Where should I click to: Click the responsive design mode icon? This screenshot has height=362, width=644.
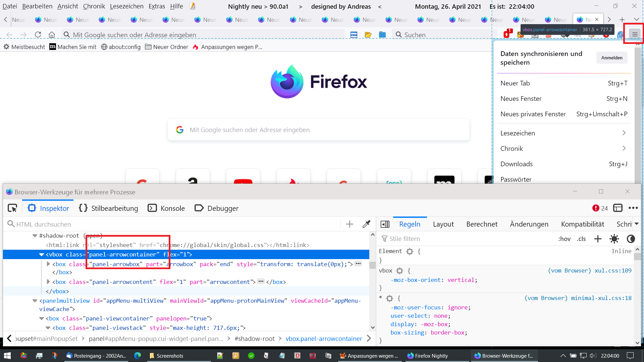coord(618,208)
